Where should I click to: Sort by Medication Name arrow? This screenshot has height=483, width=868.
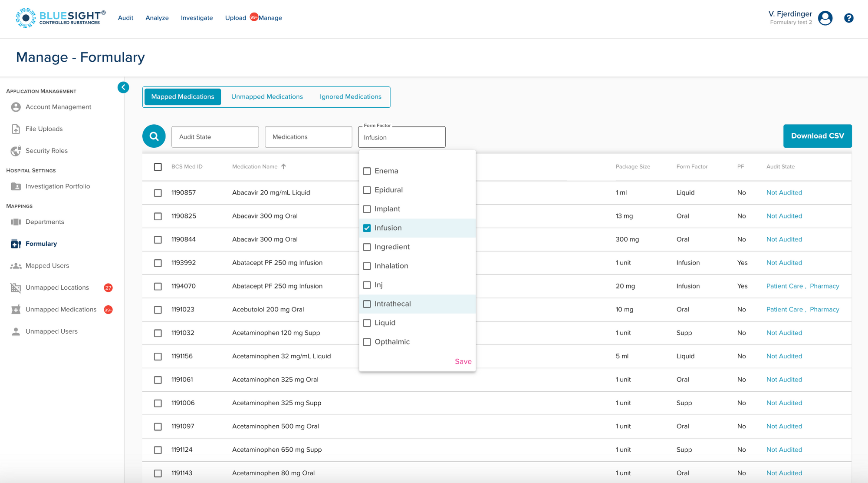coord(283,166)
